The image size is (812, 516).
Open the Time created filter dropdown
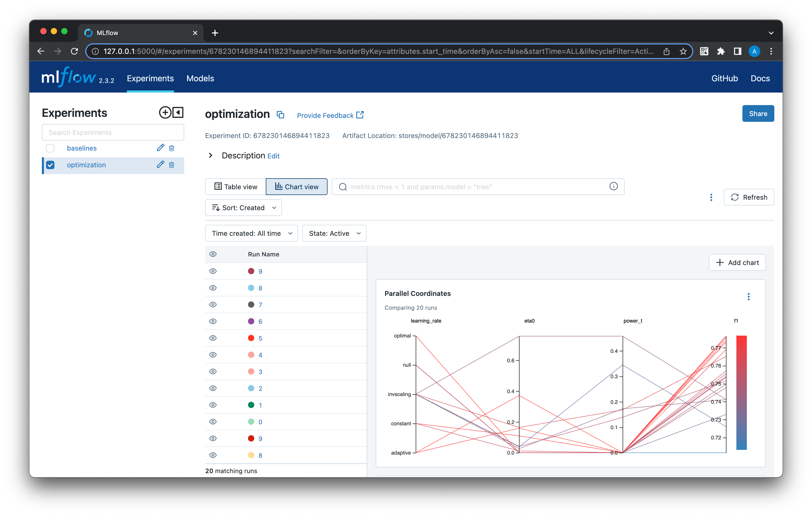[252, 233]
